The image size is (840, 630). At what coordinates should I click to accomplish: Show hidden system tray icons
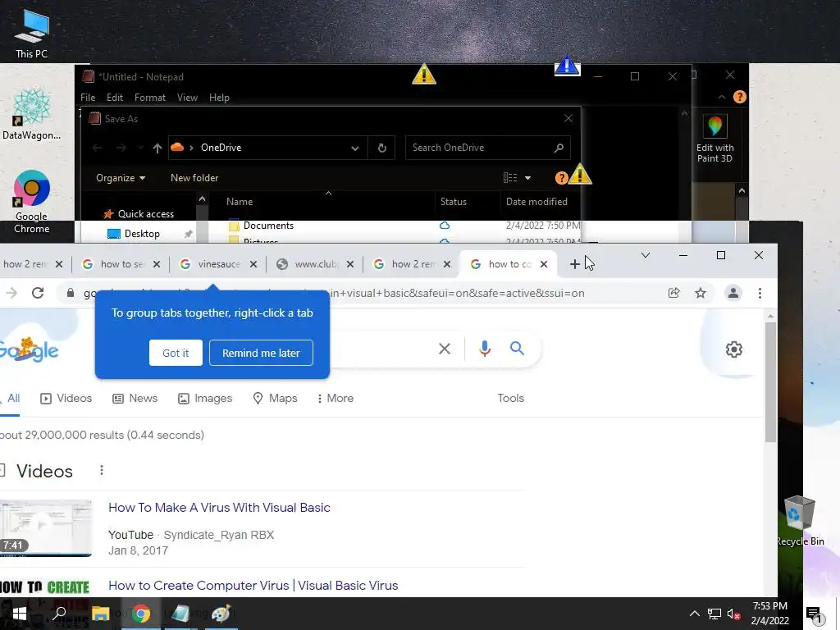(694, 614)
